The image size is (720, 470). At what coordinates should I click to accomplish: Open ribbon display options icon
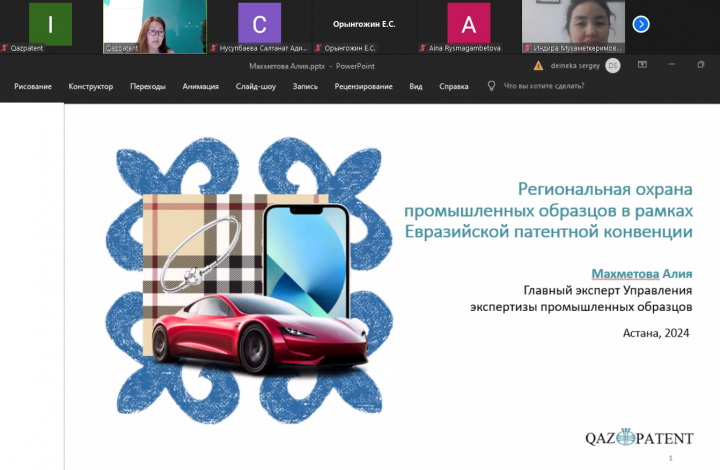642,66
